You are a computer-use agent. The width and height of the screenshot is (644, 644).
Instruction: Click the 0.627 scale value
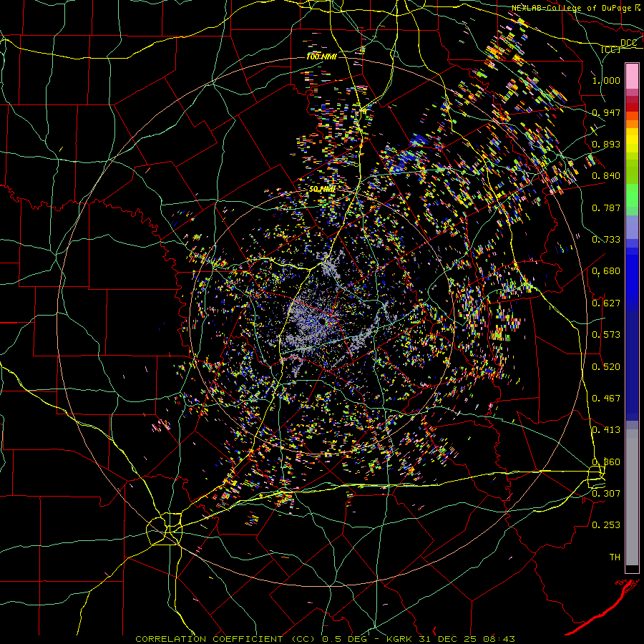(x=606, y=303)
